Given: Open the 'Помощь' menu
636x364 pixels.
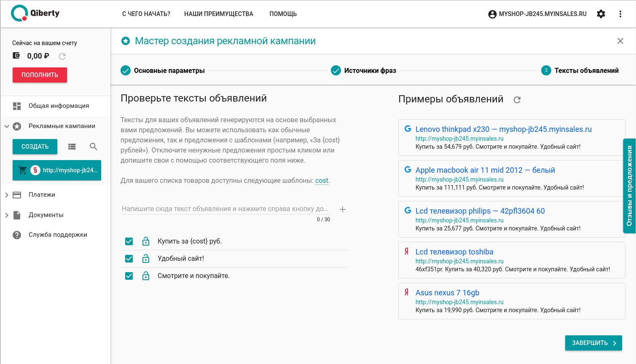Looking at the screenshot, I should tap(283, 14).
